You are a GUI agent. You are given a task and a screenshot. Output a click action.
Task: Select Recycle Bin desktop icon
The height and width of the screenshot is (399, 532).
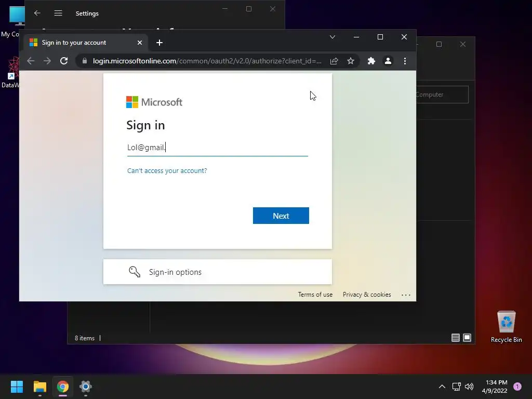(x=506, y=327)
